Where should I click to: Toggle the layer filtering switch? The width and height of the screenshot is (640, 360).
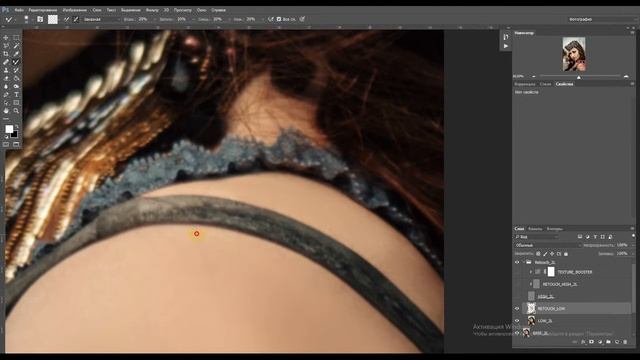(x=633, y=236)
